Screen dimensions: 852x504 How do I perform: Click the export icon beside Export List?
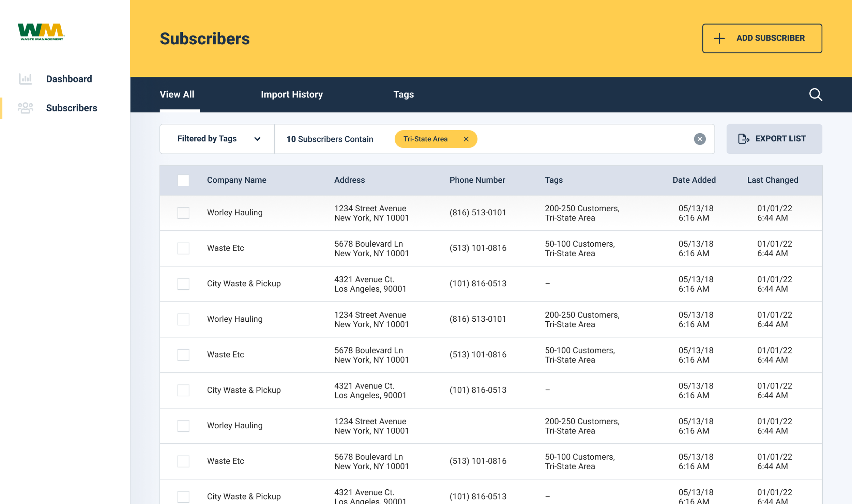tap(743, 139)
